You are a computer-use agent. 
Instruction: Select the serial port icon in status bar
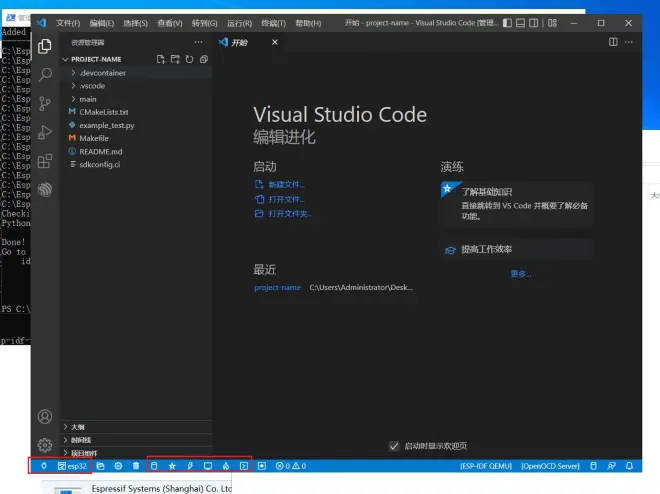[43, 466]
